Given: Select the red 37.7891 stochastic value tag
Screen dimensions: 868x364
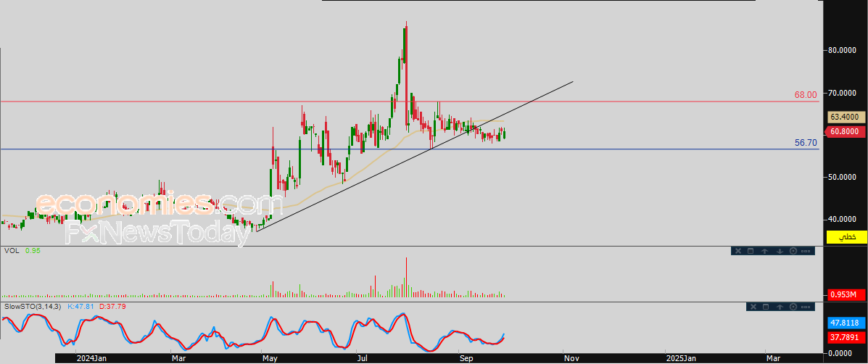Looking at the screenshot, I should pyautogui.click(x=847, y=337).
